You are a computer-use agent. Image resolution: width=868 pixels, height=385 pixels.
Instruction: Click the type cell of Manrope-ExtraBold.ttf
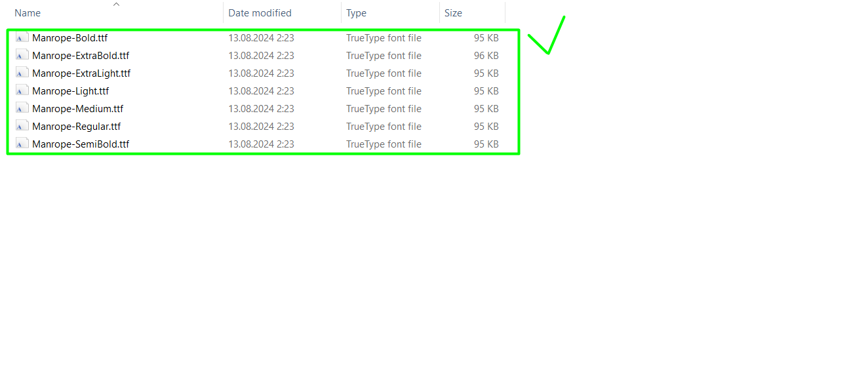coord(384,56)
